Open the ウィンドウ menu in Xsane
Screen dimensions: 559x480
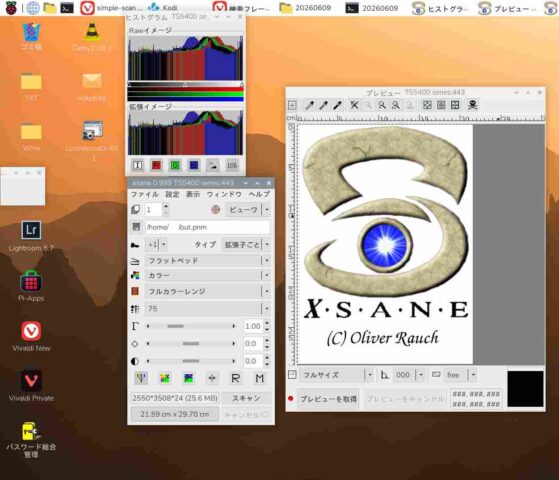coord(224,194)
